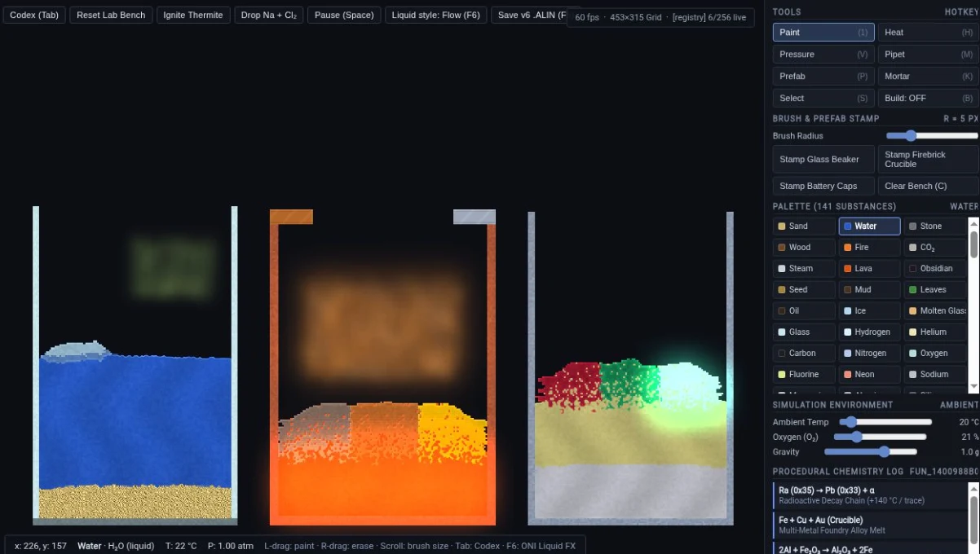Pick the Fluorine swatch
Viewport: 980px width, 554px height.
pos(804,374)
